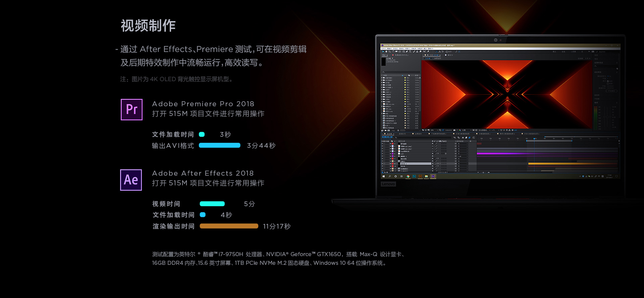This screenshot has width=644, height=298.
Task: Open Photoshop from the taskbar
Action: [x=414, y=176]
